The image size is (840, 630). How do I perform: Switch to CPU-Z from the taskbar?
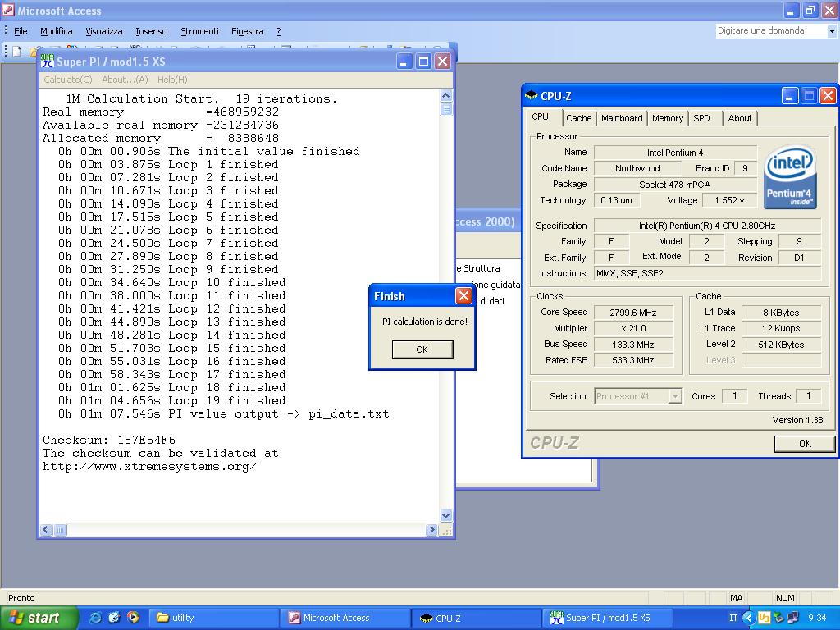[x=477, y=618]
